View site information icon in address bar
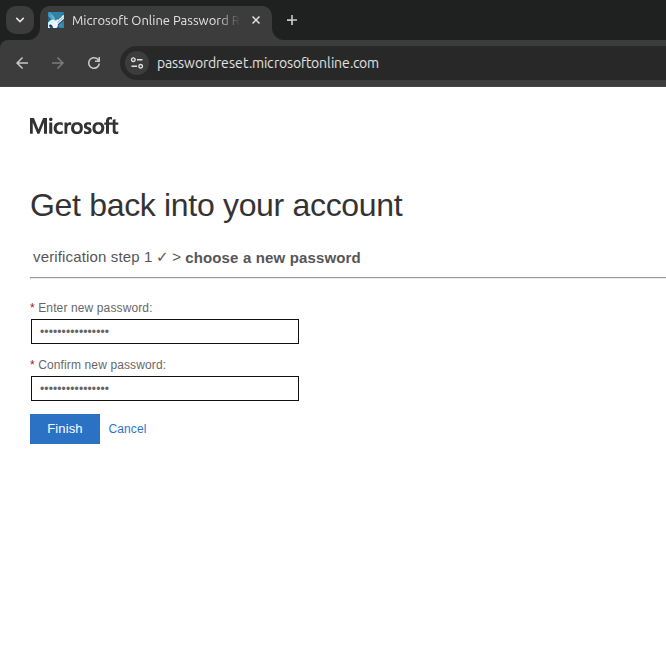Screen dimensions: 666x668 pos(137,63)
